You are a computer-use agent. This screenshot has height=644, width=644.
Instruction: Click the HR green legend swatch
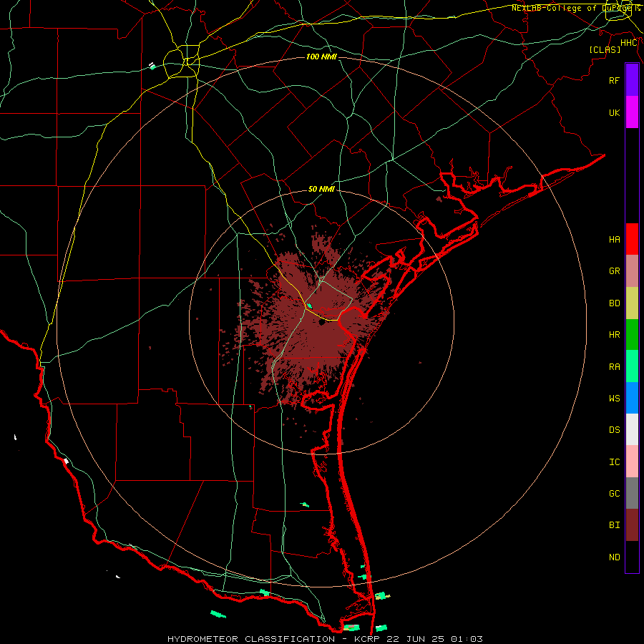point(632,335)
